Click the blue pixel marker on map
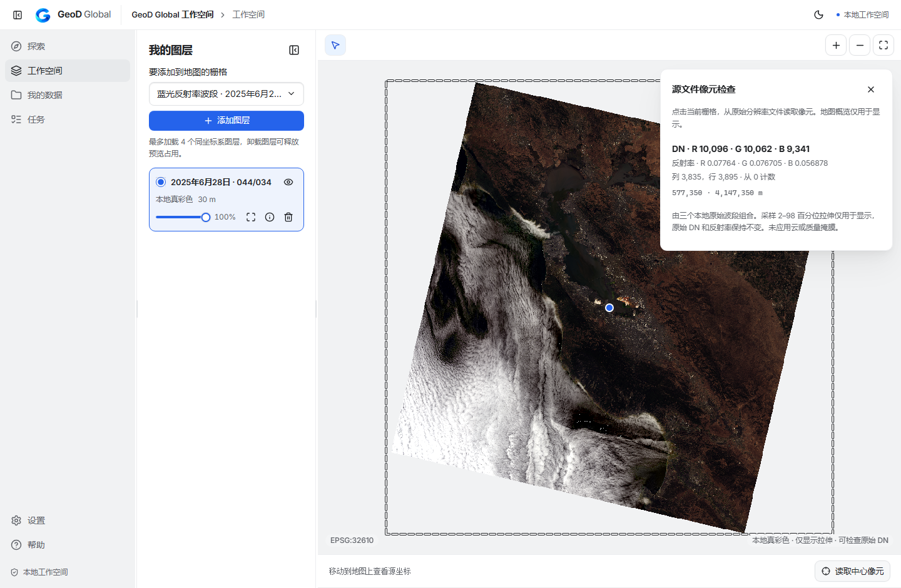Image resolution: width=901 pixels, height=588 pixels. click(x=609, y=308)
